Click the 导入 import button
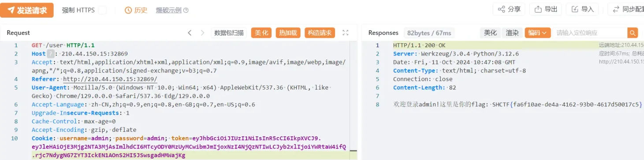 coord(582,9)
